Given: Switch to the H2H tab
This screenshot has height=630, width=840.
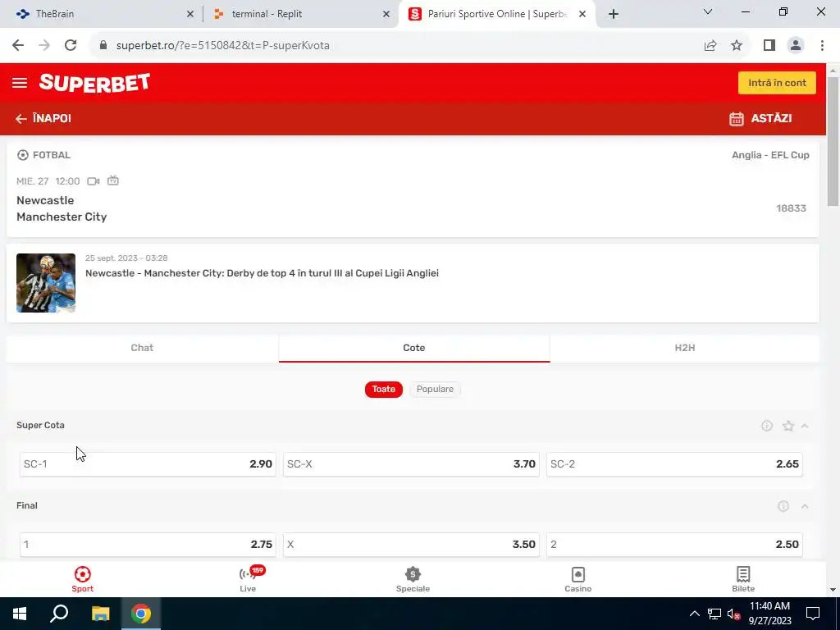Looking at the screenshot, I should pyautogui.click(x=685, y=348).
